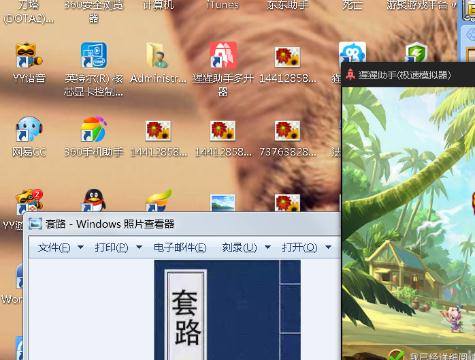
Task: Open the YY icon with red badge 2
Action: (x=29, y=201)
